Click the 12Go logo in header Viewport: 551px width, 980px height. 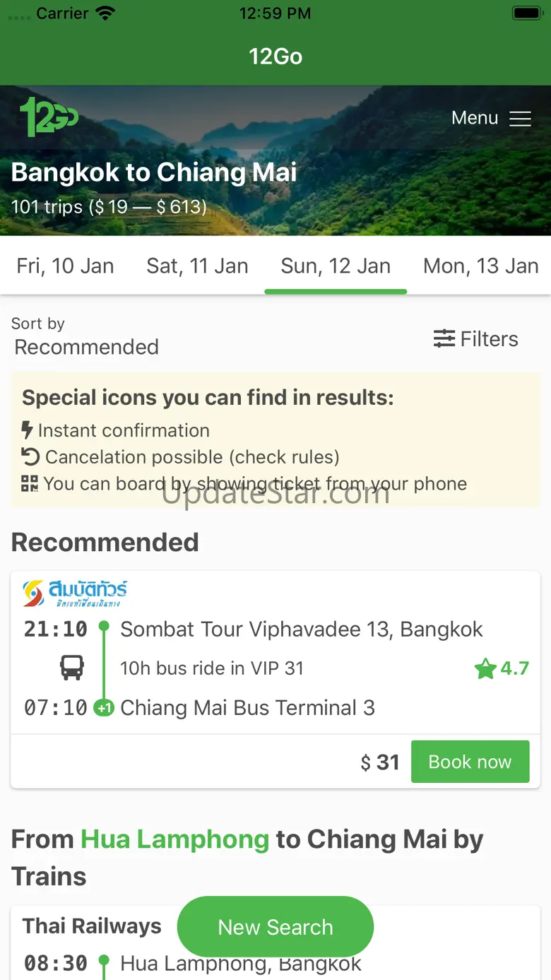tap(49, 117)
